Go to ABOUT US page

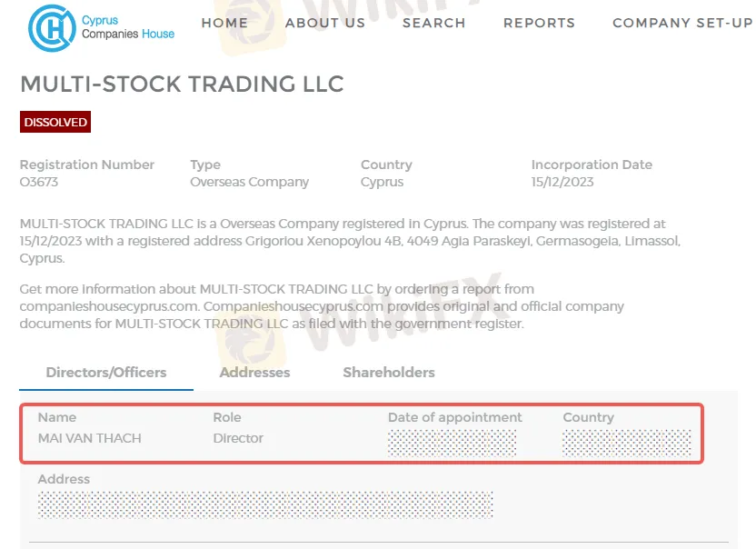325,23
